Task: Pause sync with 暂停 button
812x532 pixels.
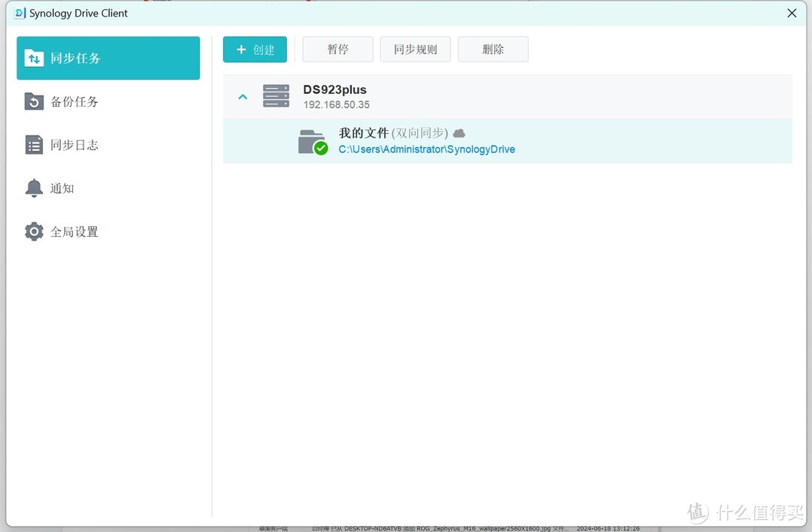Action: [x=338, y=50]
